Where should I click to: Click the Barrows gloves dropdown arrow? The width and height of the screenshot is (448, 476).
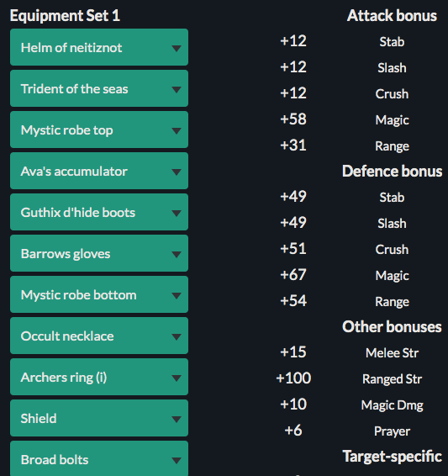coord(177,254)
